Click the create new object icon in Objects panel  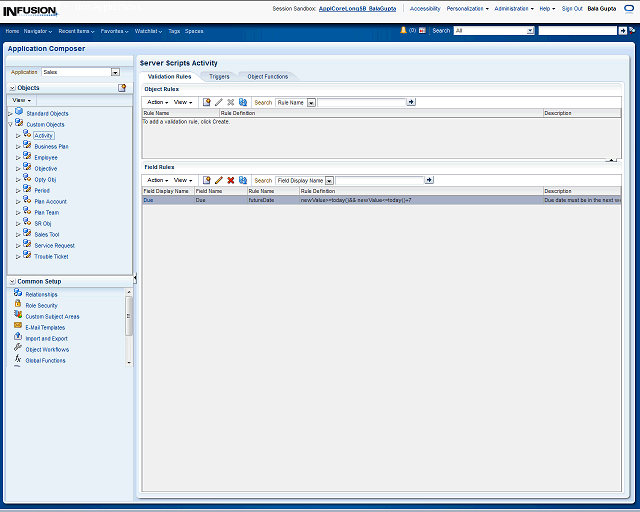coord(122,88)
